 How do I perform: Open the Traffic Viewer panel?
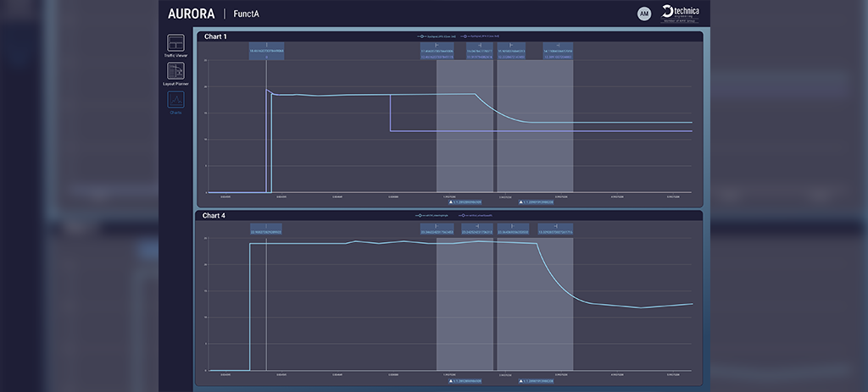(x=175, y=44)
